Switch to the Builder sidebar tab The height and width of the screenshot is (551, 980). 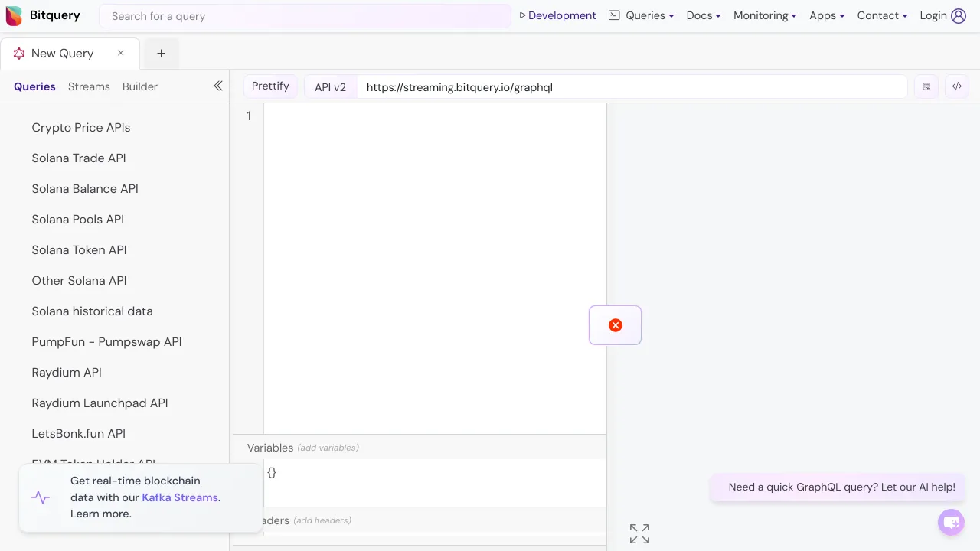point(140,86)
